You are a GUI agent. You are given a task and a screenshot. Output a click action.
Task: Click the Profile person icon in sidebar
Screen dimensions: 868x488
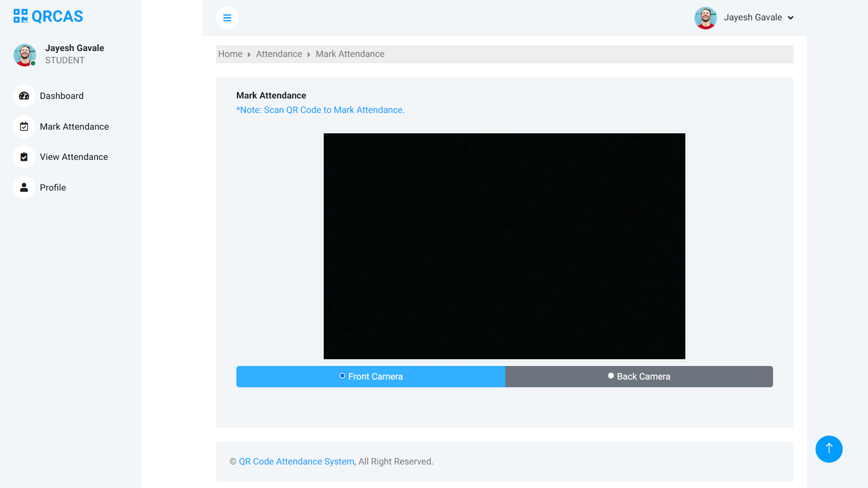pyautogui.click(x=24, y=188)
